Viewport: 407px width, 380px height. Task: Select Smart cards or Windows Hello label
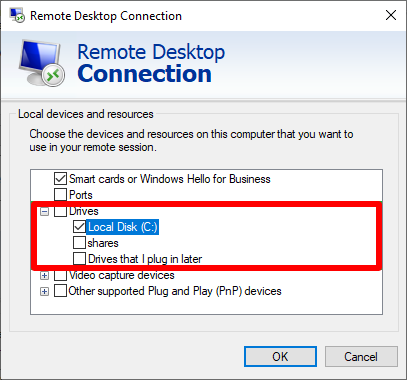click(x=170, y=179)
